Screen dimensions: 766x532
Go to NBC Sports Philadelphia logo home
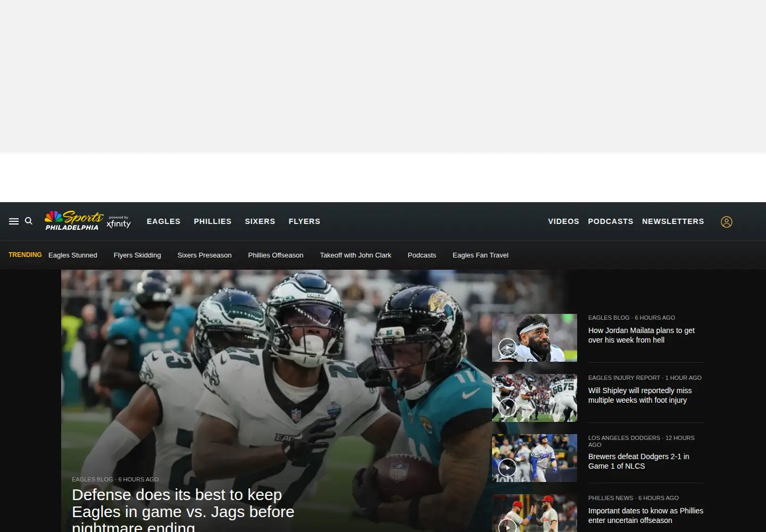(x=74, y=221)
